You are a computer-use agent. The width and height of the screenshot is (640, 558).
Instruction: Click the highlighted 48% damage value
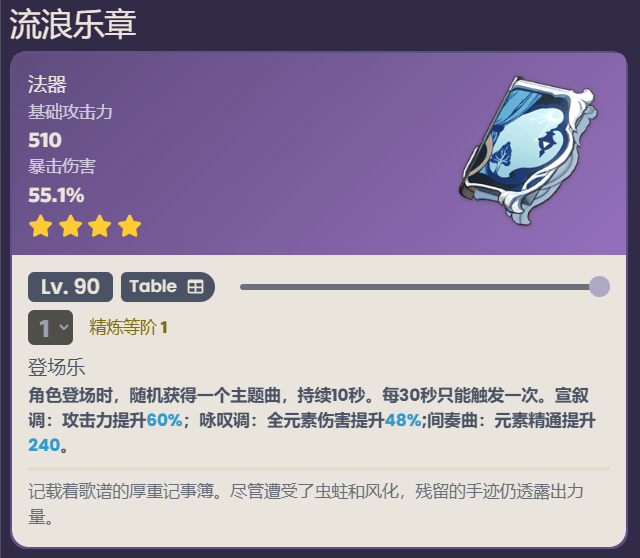(403, 420)
